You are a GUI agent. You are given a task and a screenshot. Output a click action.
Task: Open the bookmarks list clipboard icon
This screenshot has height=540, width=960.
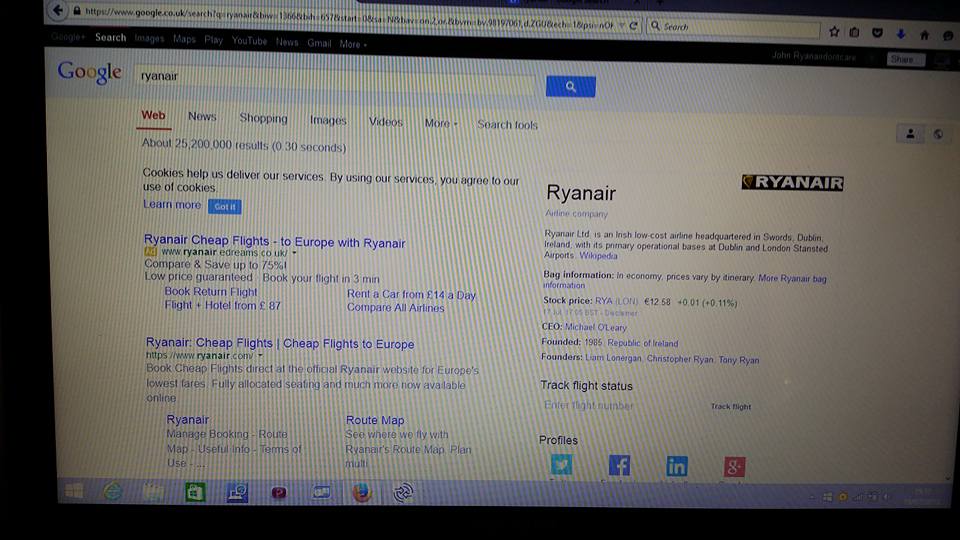[854, 32]
